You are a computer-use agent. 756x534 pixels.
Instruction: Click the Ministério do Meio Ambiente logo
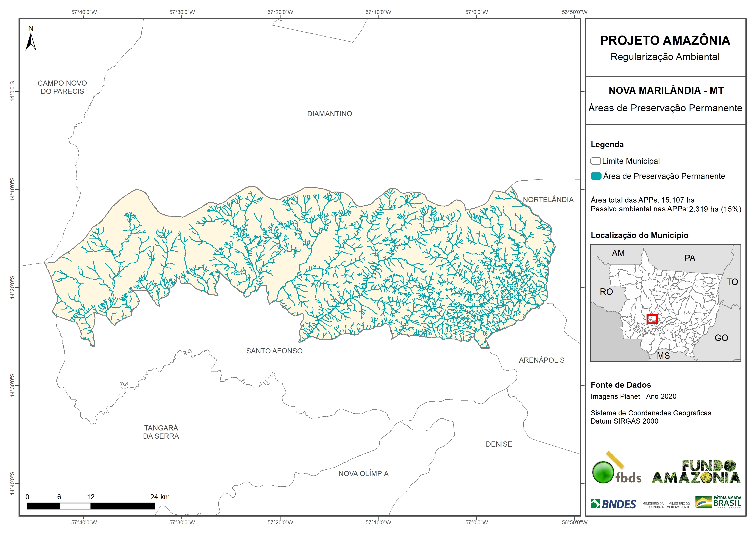678,505
